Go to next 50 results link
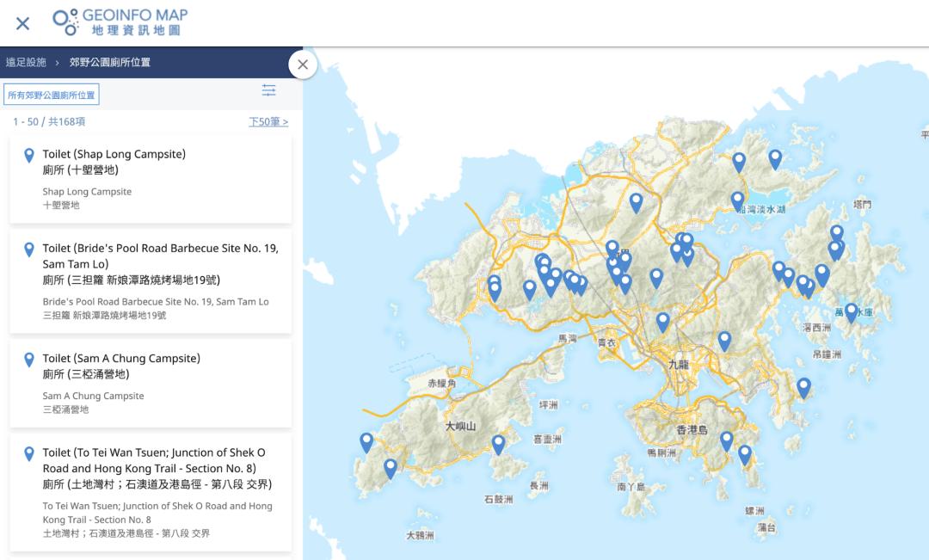 (x=268, y=122)
